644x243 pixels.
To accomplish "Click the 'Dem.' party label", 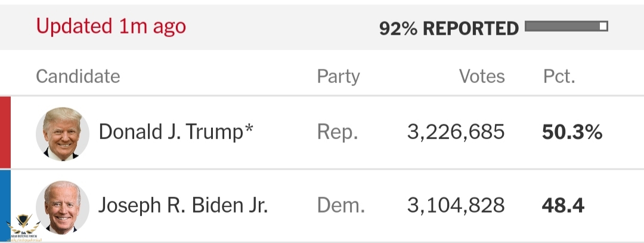I will [x=340, y=206].
